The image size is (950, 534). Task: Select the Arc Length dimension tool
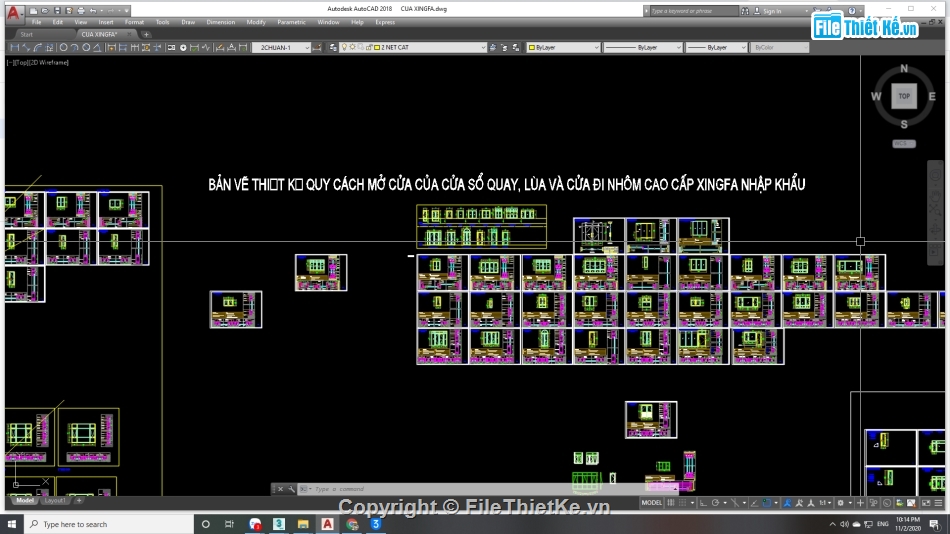[x=38, y=47]
